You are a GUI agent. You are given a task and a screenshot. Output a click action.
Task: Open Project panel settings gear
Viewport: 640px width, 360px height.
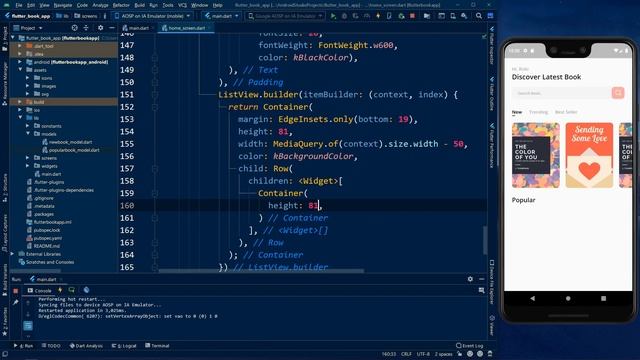pyautogui.click(x=100, y=28)
